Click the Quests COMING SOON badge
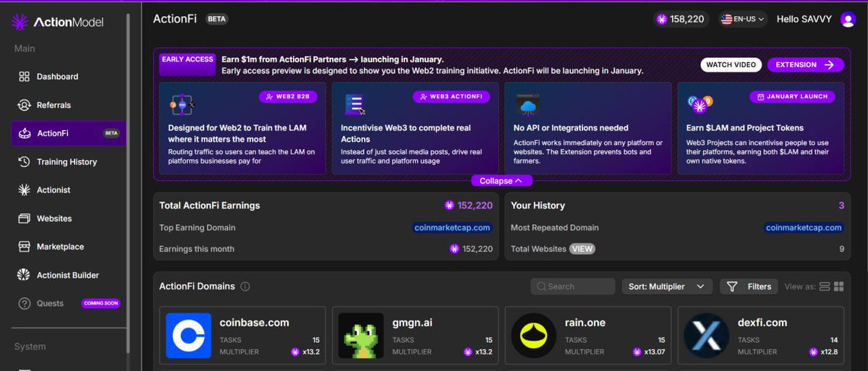 (101, 303)
